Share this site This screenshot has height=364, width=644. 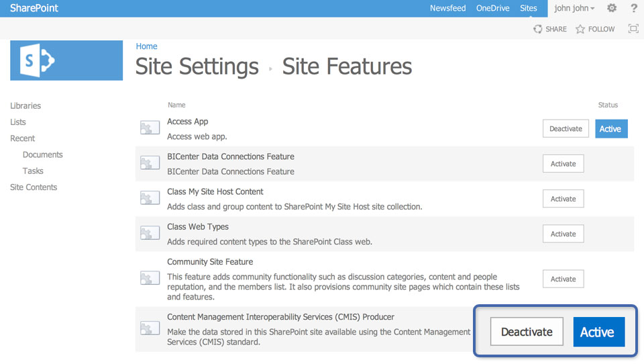(550, 29)
